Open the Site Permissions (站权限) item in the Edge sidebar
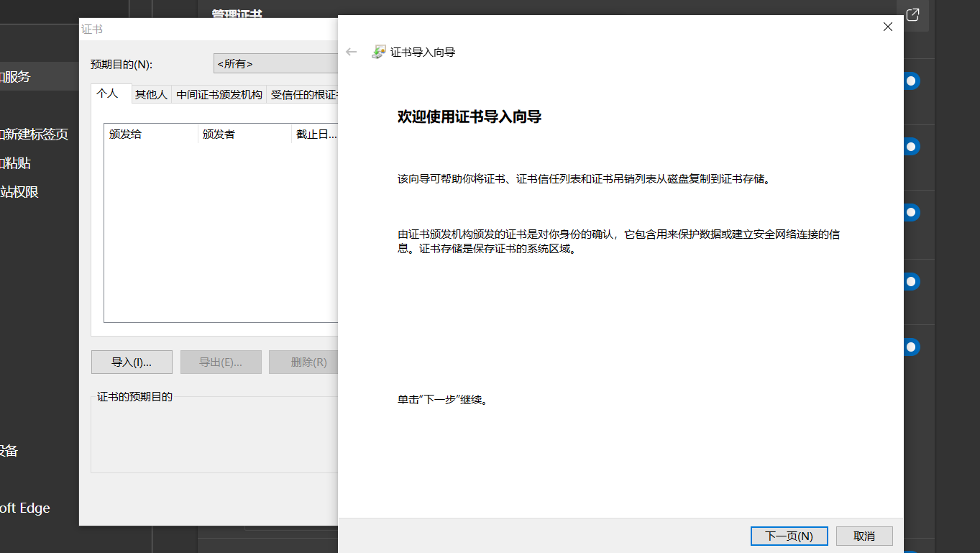980x553 pixels. pos(19,192)
